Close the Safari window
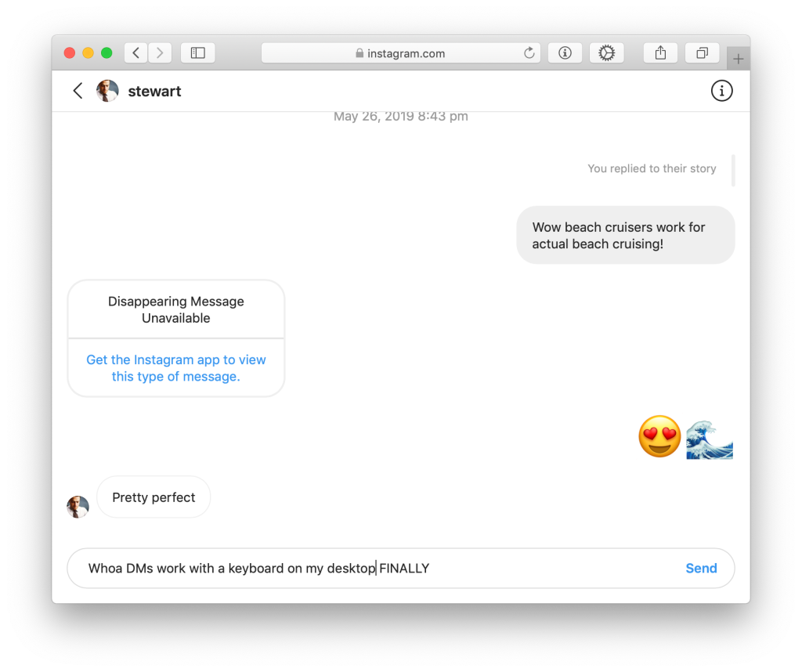 [70, 52]
